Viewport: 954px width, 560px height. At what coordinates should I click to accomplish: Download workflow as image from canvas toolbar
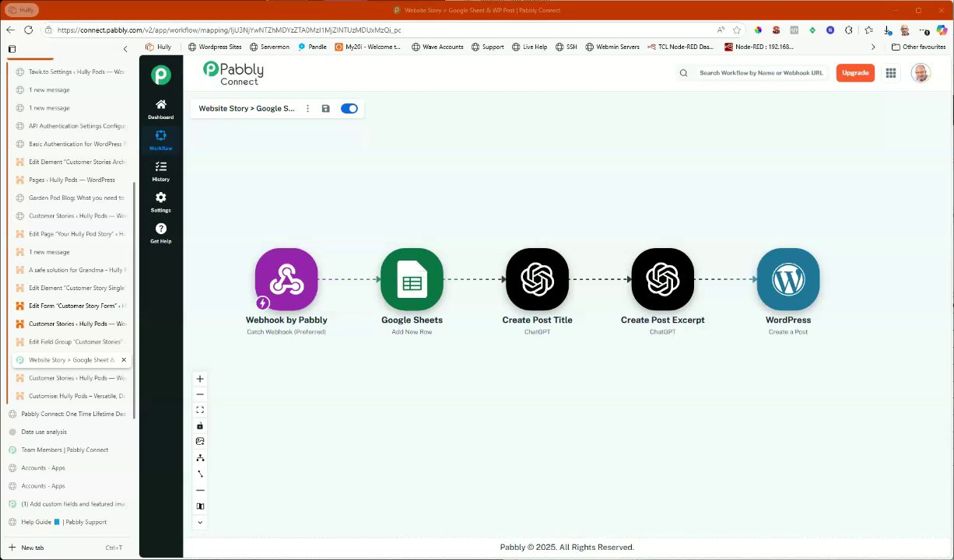200,441
